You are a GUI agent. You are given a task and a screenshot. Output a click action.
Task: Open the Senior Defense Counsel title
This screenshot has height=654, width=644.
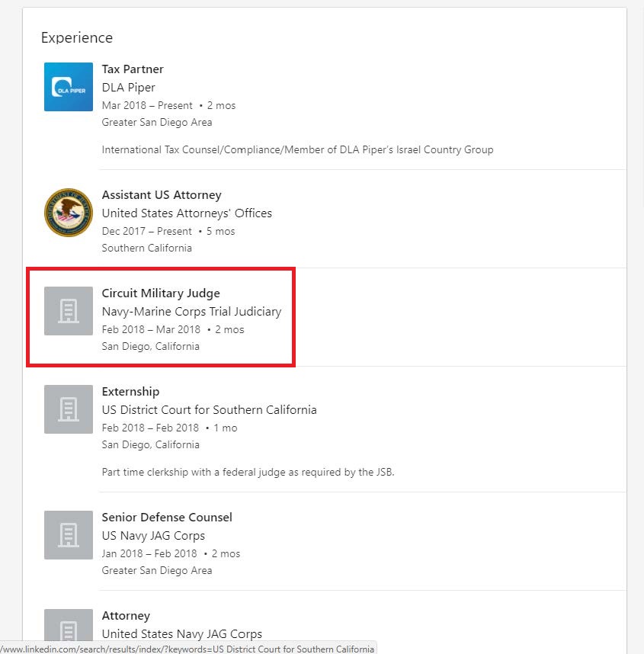pos(167,518)
